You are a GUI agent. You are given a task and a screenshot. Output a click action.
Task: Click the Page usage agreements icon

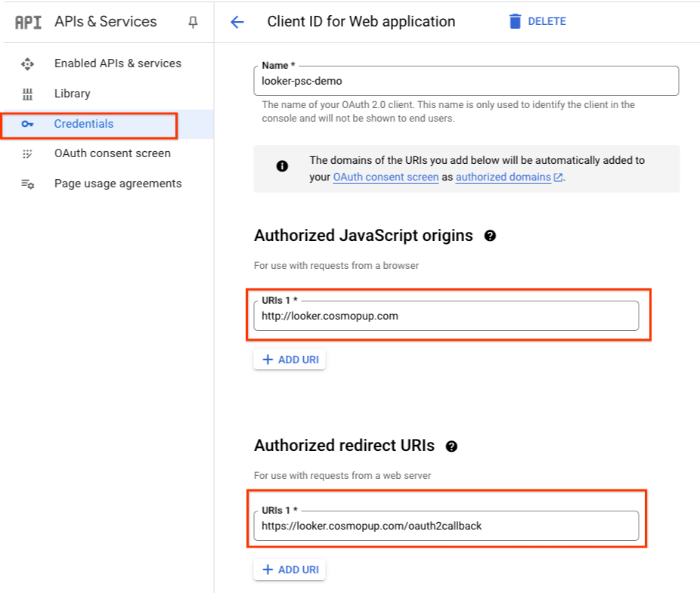(x=28, y=184)
